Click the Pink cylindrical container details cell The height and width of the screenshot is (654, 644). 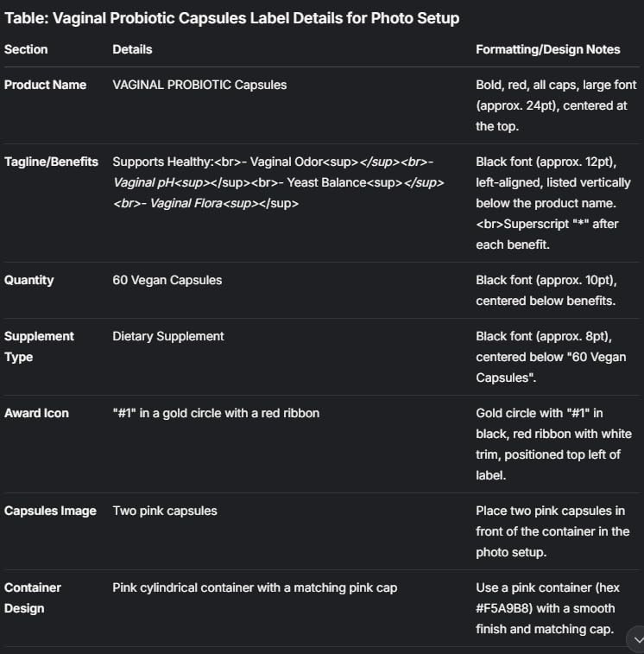255,587
